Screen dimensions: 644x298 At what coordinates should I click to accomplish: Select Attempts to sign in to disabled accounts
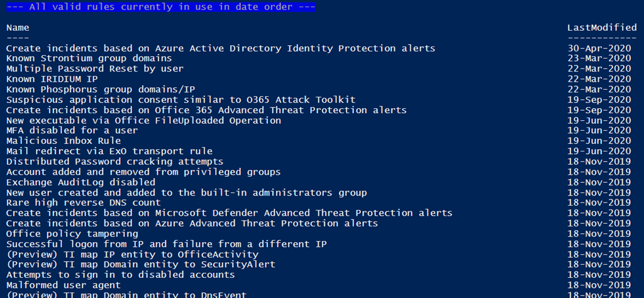[x=121, y=274]
